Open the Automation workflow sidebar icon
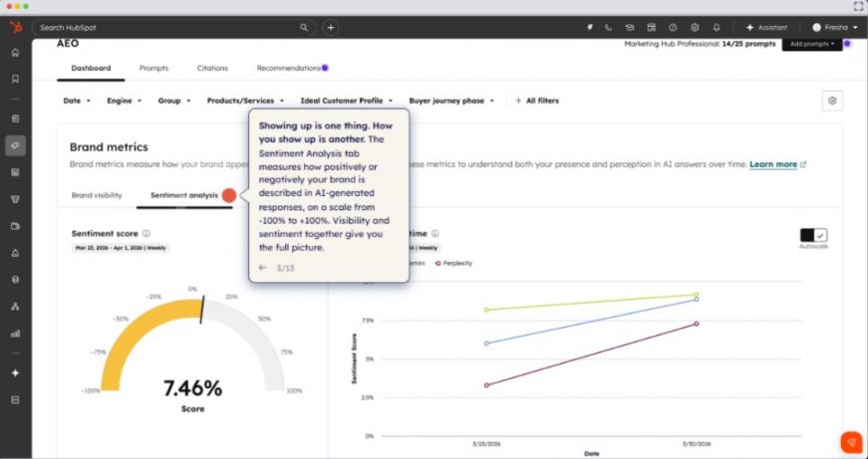 (16, 307)
